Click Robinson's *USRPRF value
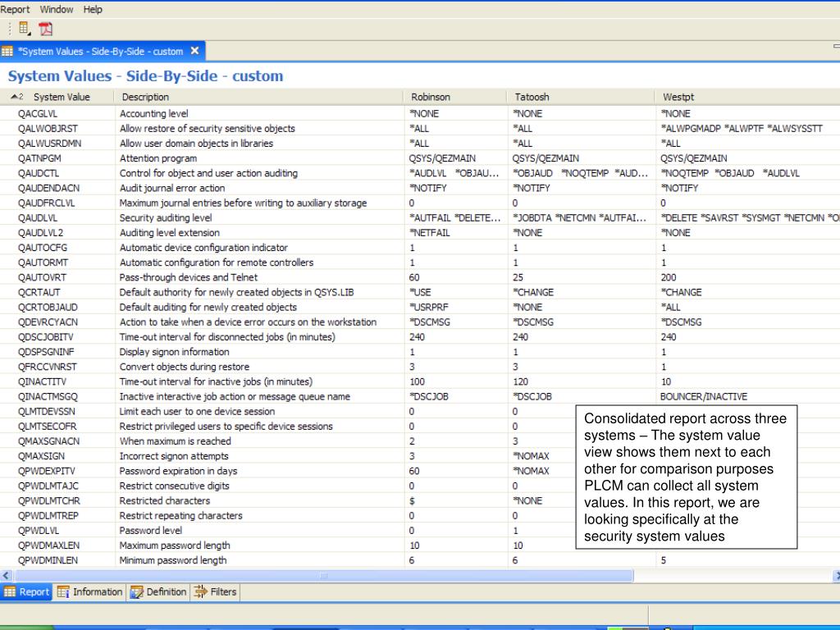 pos(428,308)
